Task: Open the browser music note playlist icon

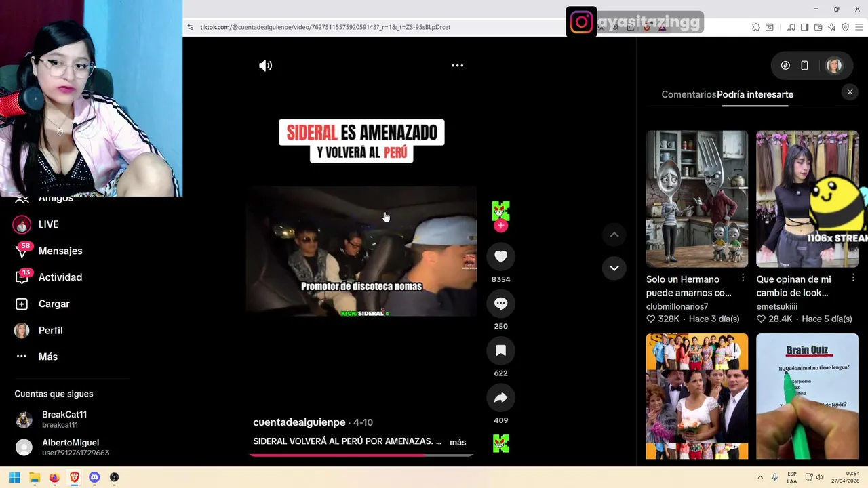Action: click(791, 27)
